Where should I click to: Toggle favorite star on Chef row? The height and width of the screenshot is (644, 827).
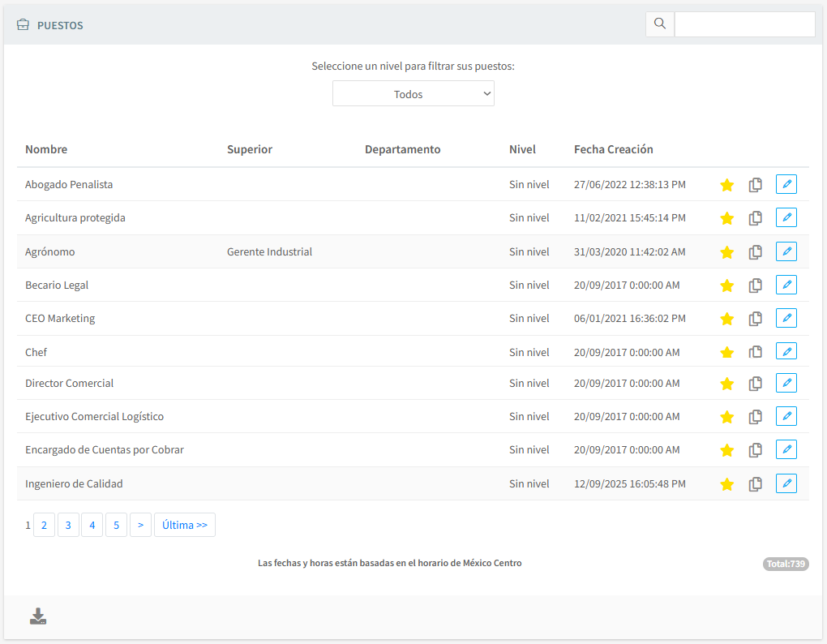pos(726,353)
